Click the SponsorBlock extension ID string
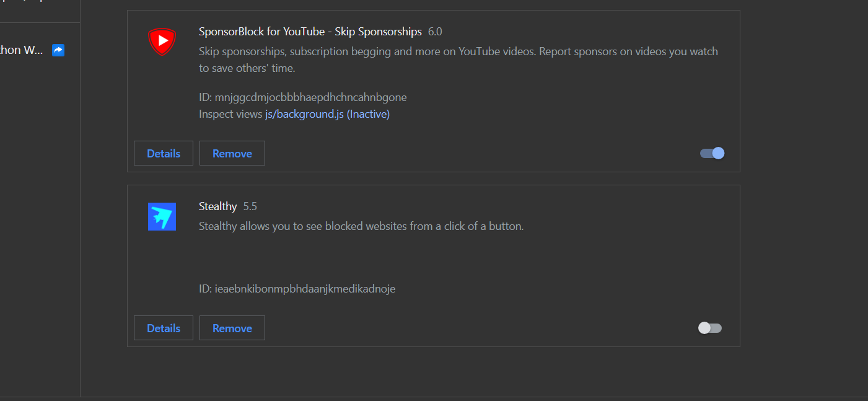Screen dimensions: 868x401 (x=302, y=97)
